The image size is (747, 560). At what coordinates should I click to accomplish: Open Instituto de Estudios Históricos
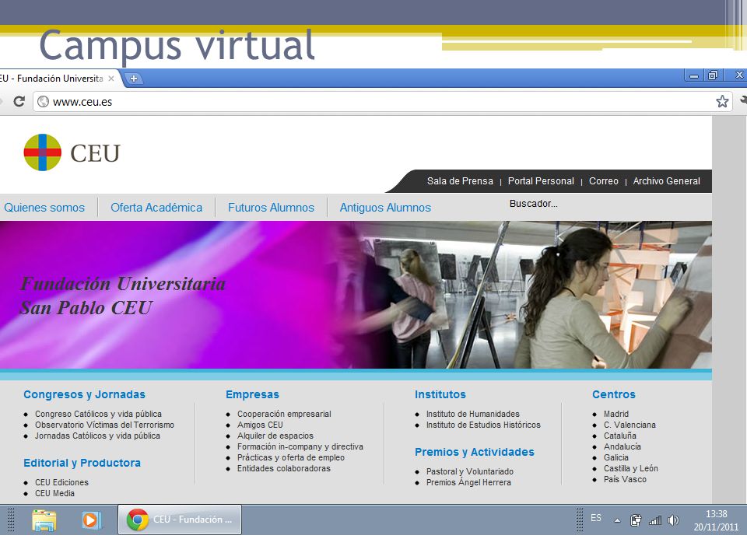[483, 425]
